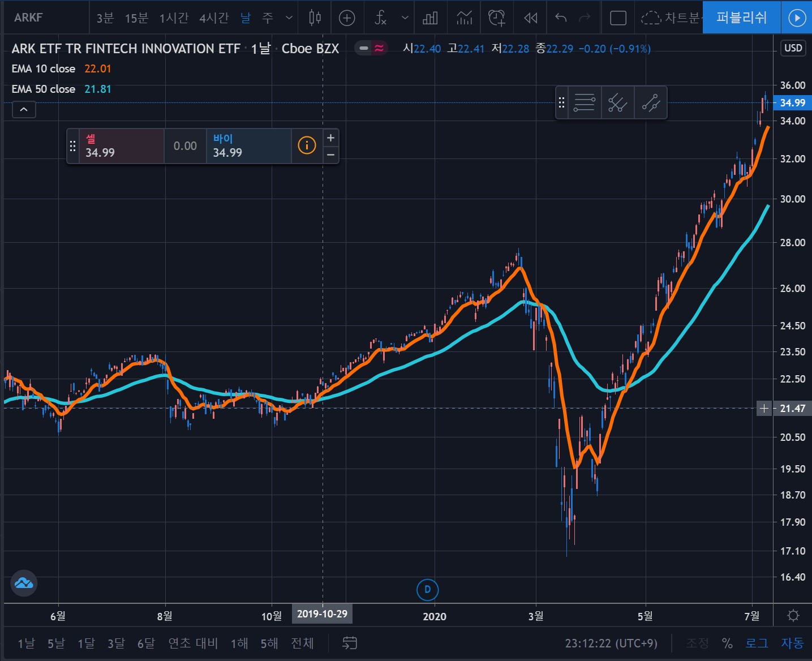The height and width of the screenshot is (661, 812).
Task: Redo the last chart action
Action: pos(585,18)
